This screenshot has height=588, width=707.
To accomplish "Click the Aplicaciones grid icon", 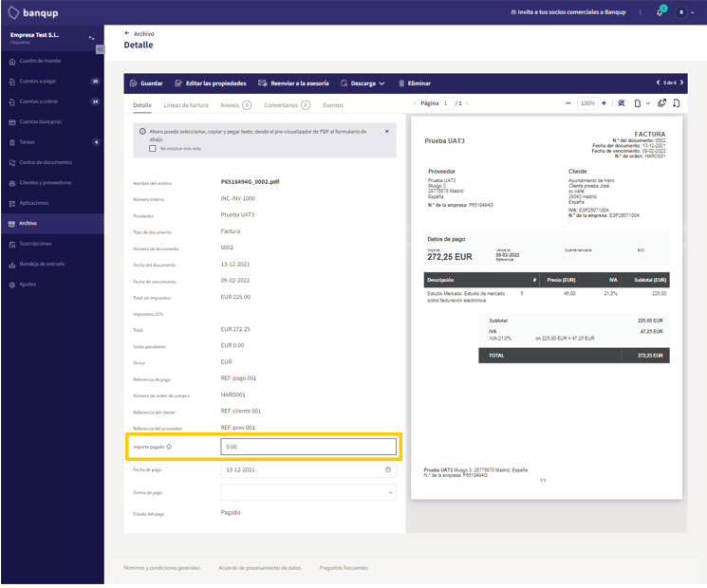I will pos(12,204).
